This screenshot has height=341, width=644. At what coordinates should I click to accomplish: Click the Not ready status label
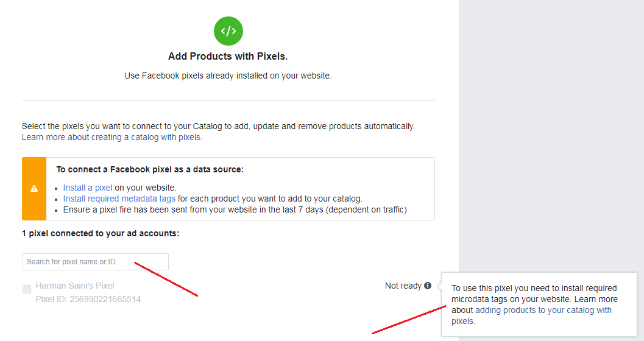coord(403,286)
